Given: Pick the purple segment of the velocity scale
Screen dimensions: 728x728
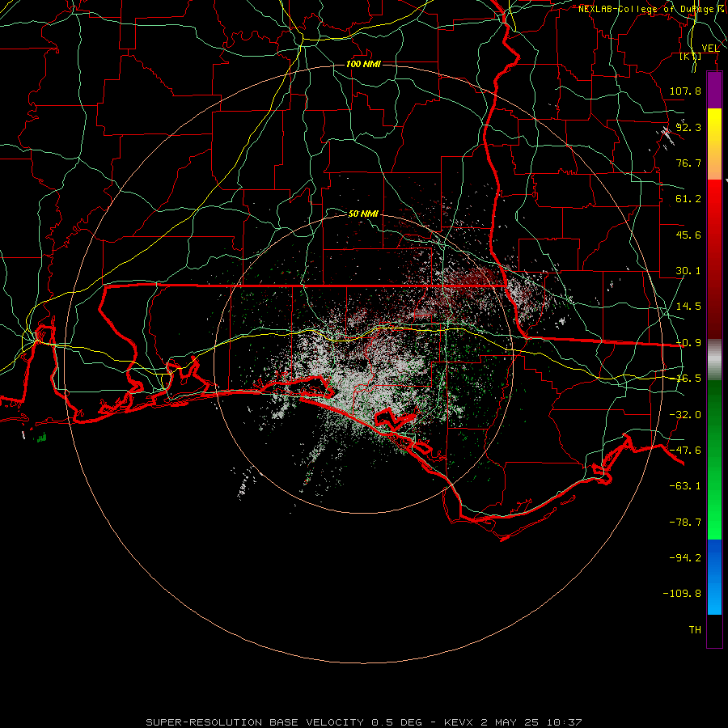Looking at the screenshot, I should tap(714, 91).
